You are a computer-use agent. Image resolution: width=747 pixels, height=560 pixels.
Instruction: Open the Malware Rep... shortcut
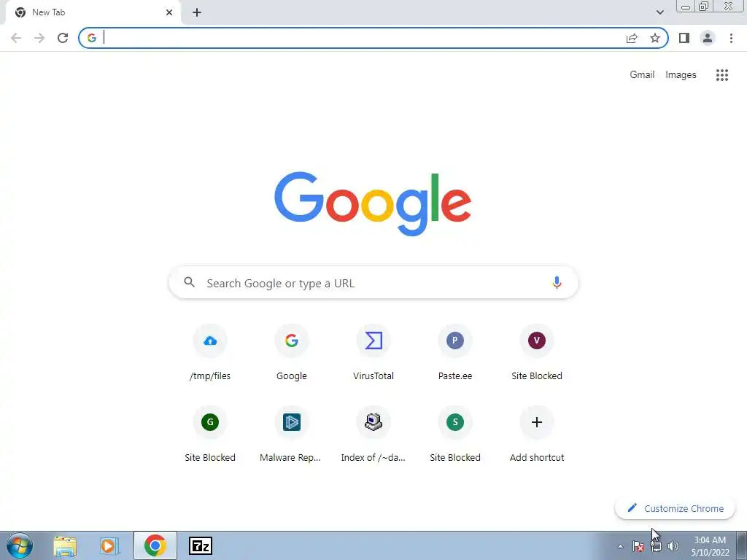(x=292, y=435)
